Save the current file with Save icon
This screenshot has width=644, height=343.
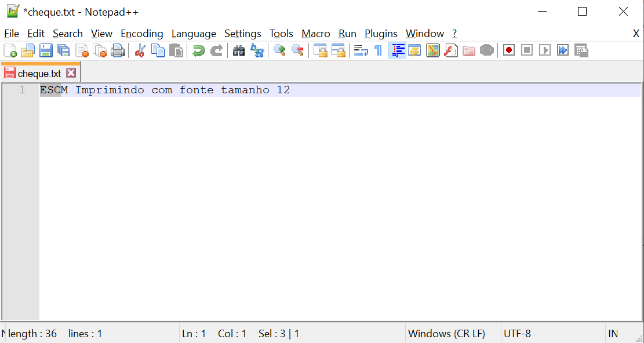pos(46,50)
